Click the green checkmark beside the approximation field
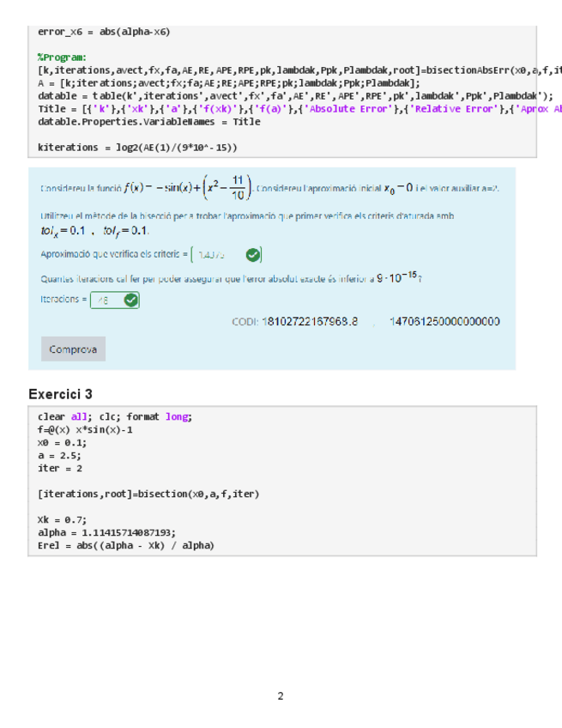This screenshot has height=728, width=562. [252, 255]
